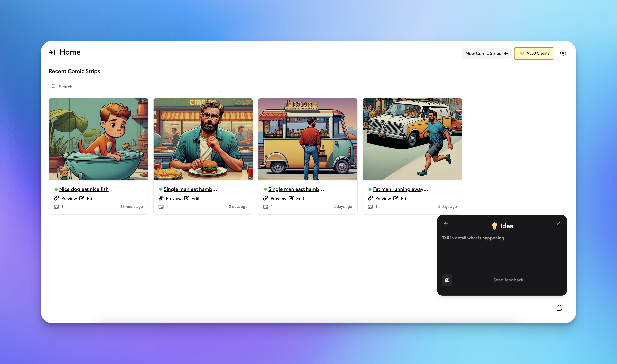Toggle the feedback chat bubble at bottom right
Image resolution: width=617 pixels, height=364 pixels.
(x=559, y=308)
